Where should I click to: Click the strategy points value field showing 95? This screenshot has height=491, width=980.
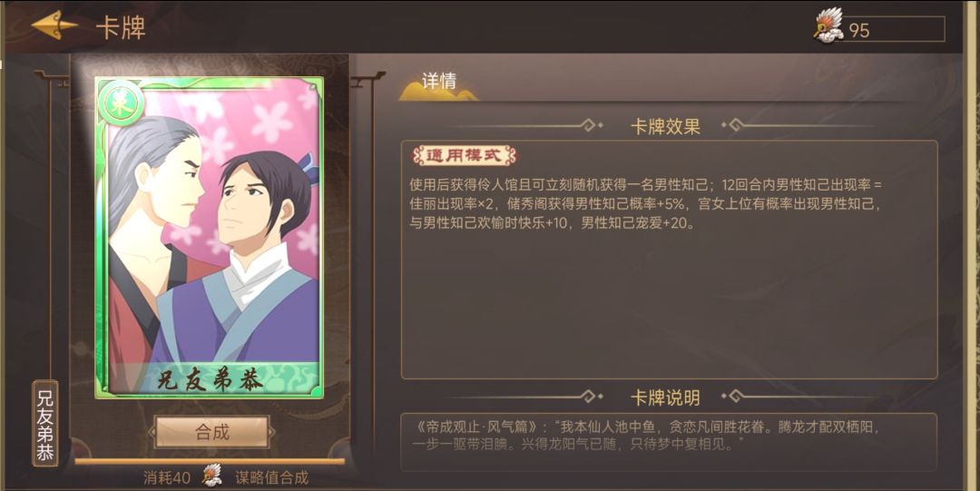tap(891, 29)
